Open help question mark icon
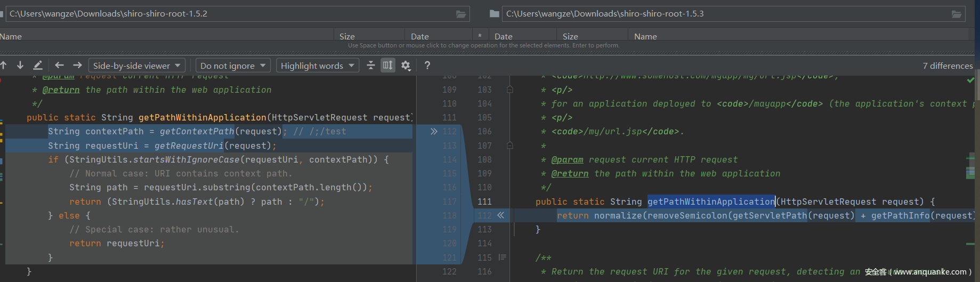 coord(427,66)
